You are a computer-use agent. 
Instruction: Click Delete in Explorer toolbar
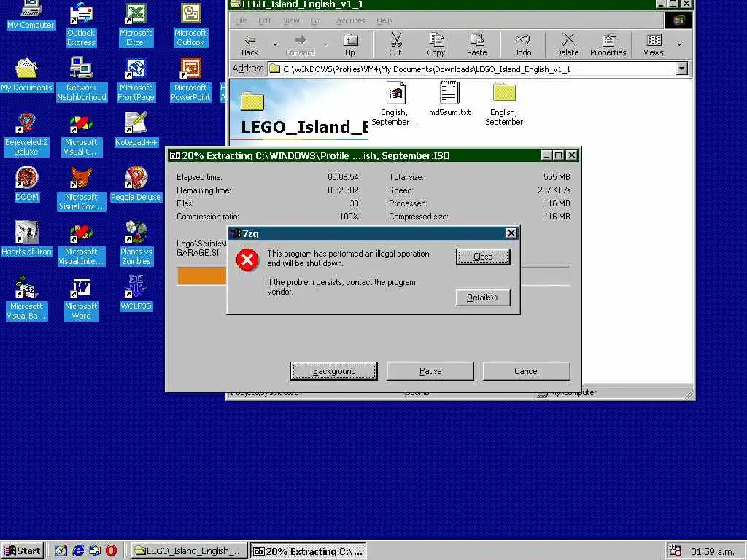click(x=568, y=44)
